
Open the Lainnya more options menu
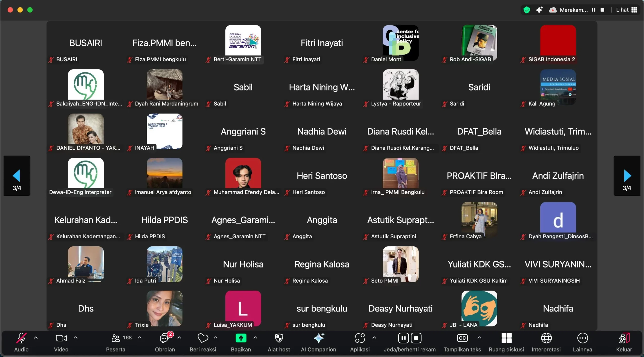582,338
